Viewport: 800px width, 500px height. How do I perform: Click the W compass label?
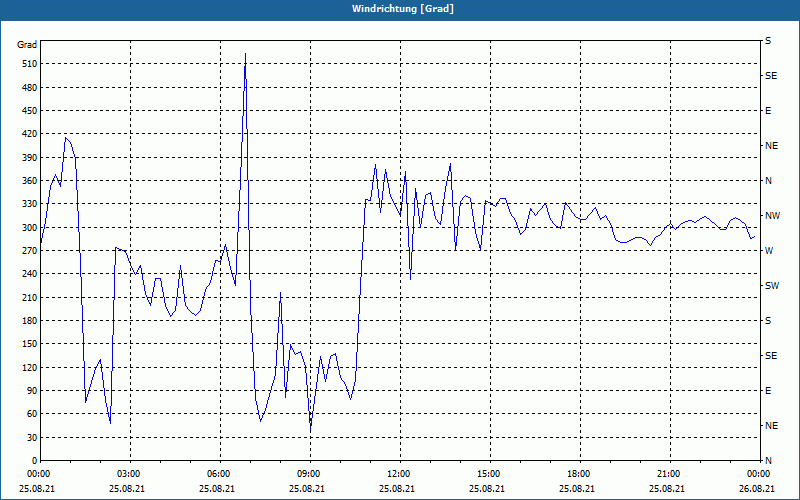769,251
